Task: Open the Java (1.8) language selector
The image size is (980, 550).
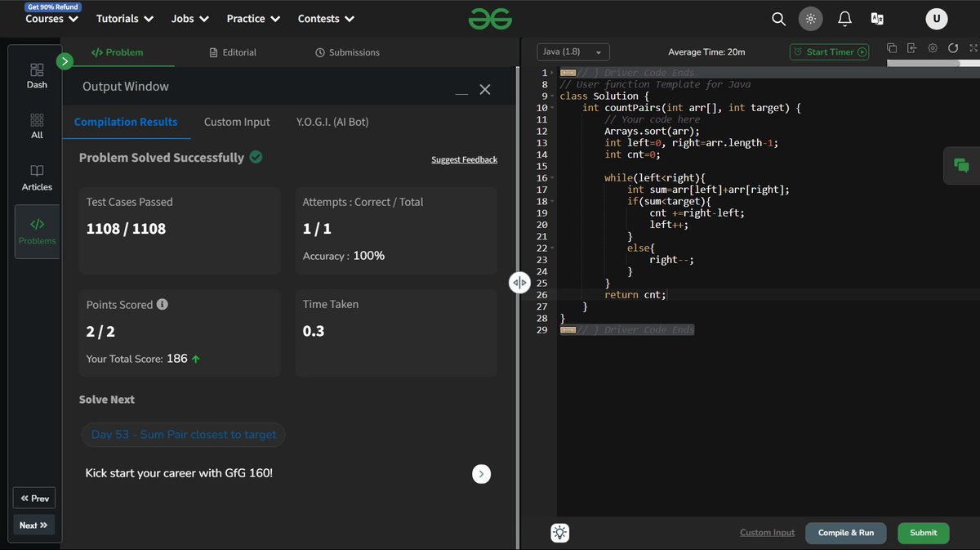Action: tap(573, 52)
